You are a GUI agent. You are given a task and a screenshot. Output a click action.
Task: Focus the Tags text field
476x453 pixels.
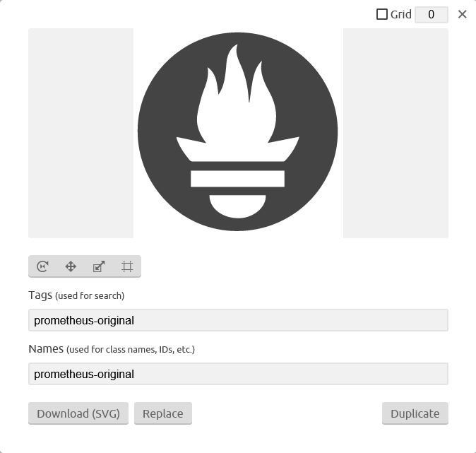pyautogui.click(x=238, y=320)
